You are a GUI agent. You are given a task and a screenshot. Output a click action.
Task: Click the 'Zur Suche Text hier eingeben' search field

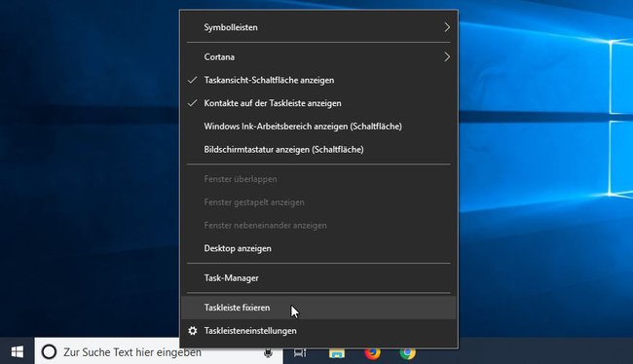point(159,352)
